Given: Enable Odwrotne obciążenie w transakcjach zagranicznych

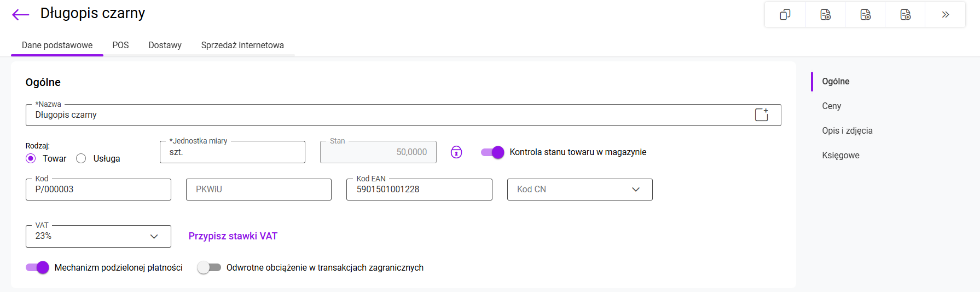Looking at the screenshot, I should tap(209, 267).
